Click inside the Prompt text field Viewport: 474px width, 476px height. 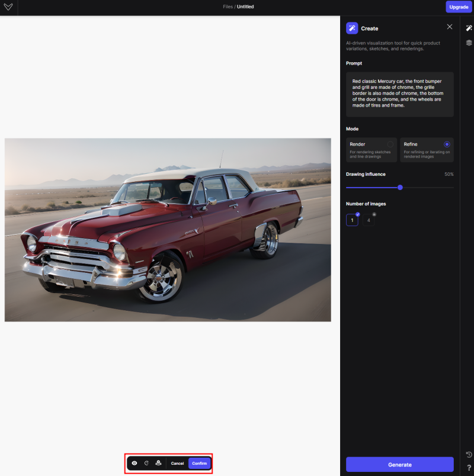(399, 94)
